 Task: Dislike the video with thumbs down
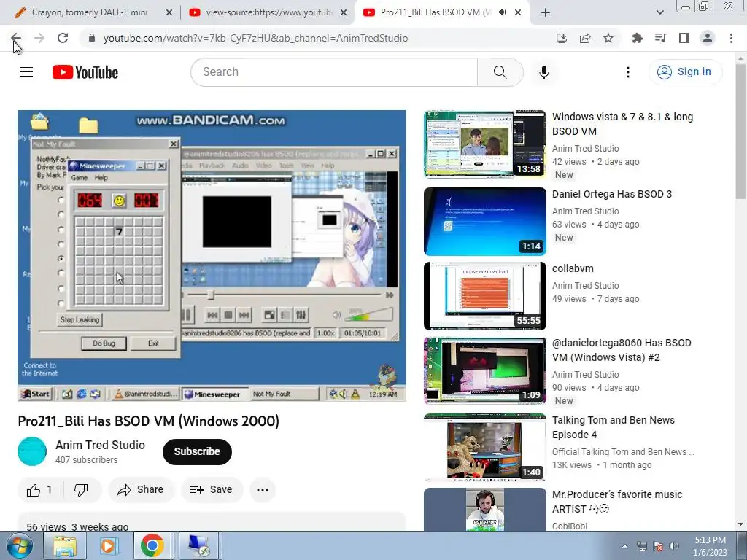[81, 489]
